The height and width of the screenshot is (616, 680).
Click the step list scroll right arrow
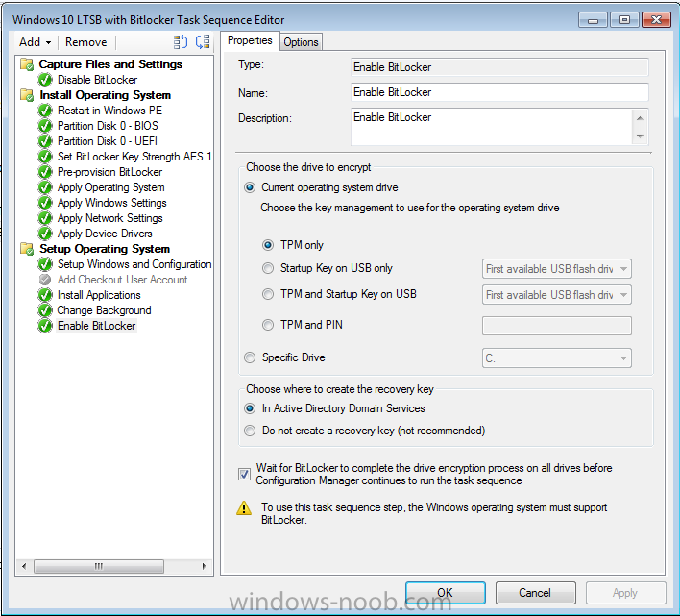click(204, 566)
